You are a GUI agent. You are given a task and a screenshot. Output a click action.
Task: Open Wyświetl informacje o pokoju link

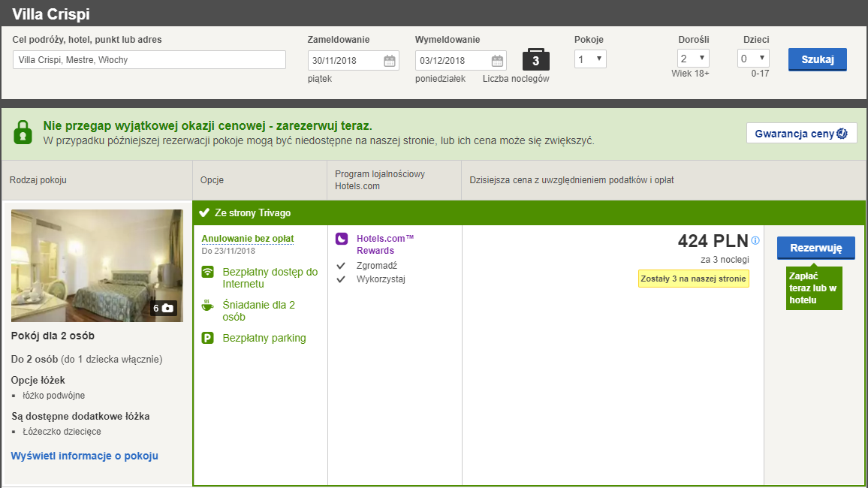pyautogui.click(x=85, y=456)
